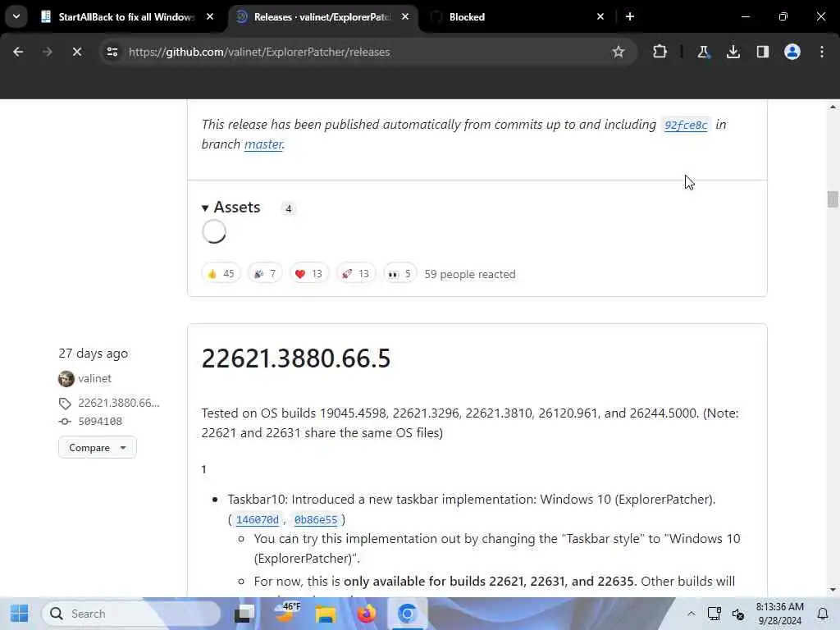Open tag 22621.3880.66... link
Image resolution: width=840 pixels, height=630 pixels.
(x=118, y=403)
